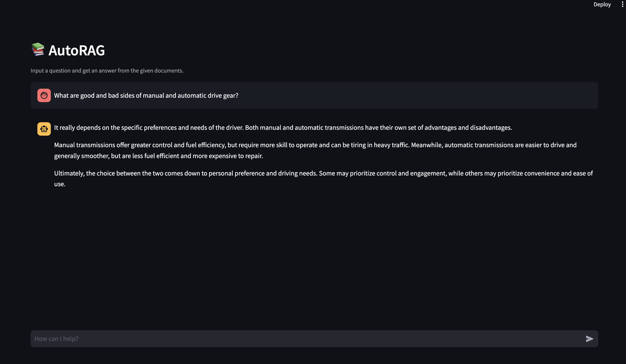
Task: Click the books emoji beside AutoRAG
Action: coord(38,49)
